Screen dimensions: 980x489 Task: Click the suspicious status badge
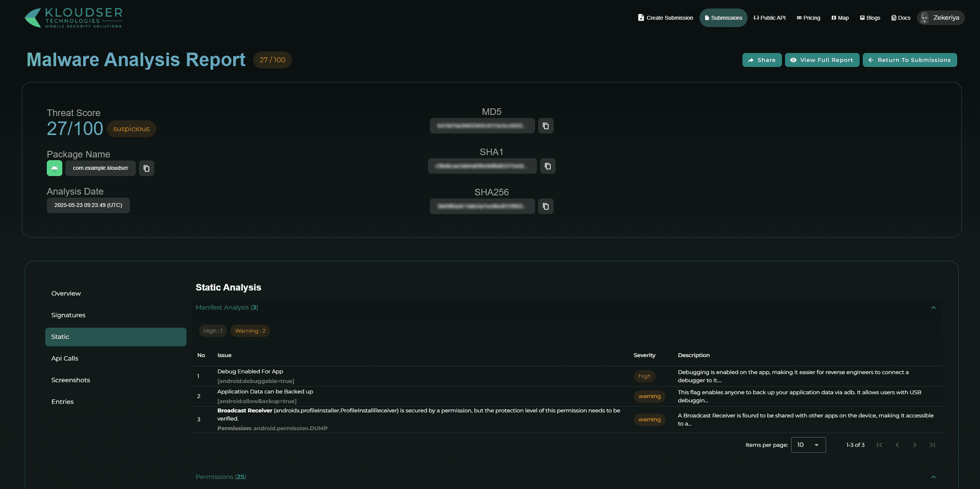[x=131, y=129]
